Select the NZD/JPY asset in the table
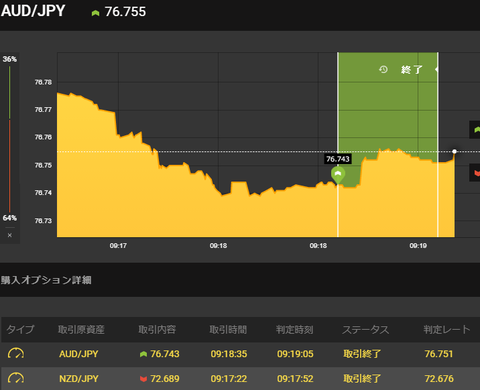Viewport: 480px width, 390px height. click(x=79, y=379)
